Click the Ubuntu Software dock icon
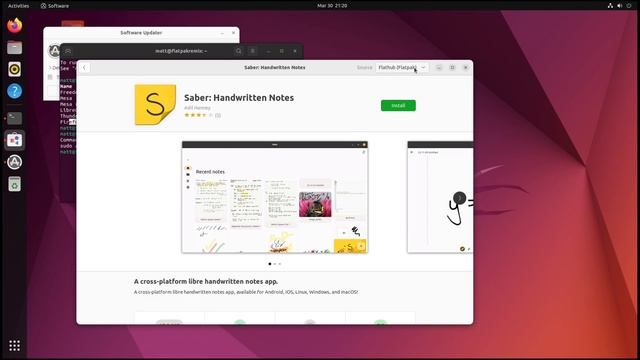This screenshot has width=640, height=360. pyautogui.click(x=15, y=140)
